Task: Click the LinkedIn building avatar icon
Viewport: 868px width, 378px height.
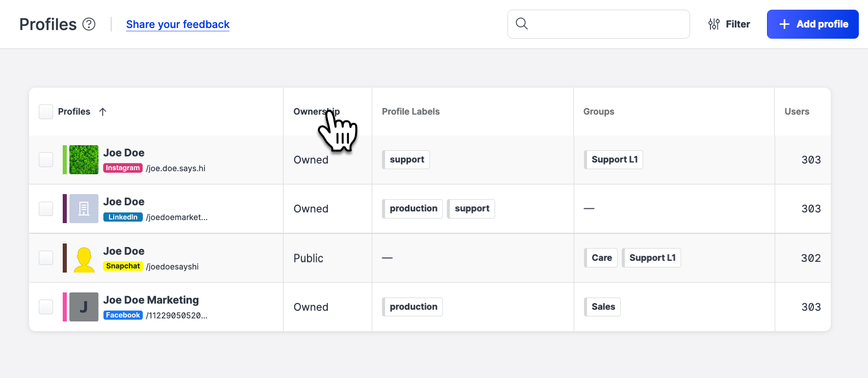Action: point(84,208)
